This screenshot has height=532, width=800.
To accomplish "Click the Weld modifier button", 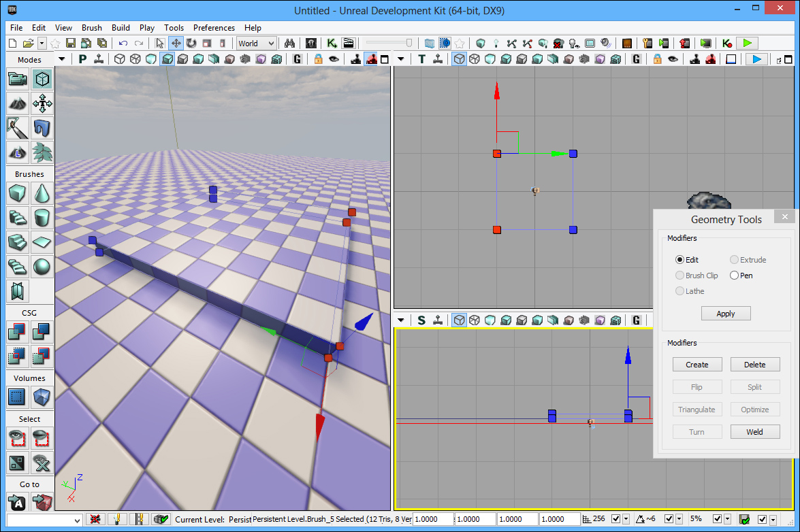I will click(754, 432).
